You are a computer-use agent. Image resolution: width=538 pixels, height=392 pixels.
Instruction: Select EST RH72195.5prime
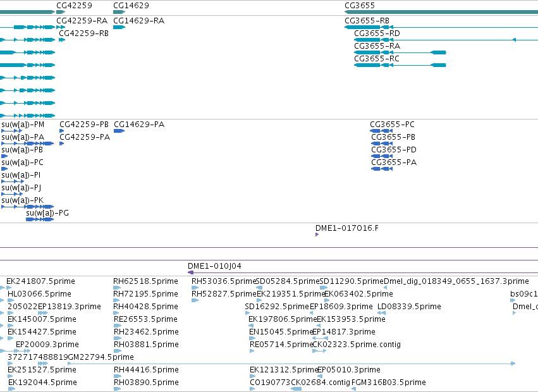point(146,294)
